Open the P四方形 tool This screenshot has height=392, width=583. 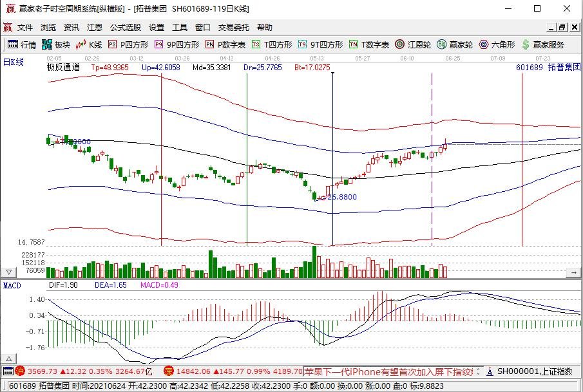pos(128,44)
